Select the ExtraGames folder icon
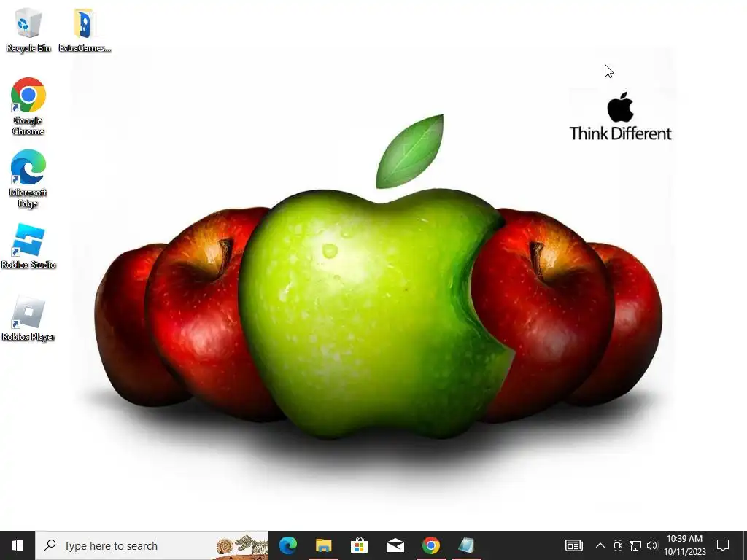The width and height of the screenshot is (747, 560). (85, 30)
